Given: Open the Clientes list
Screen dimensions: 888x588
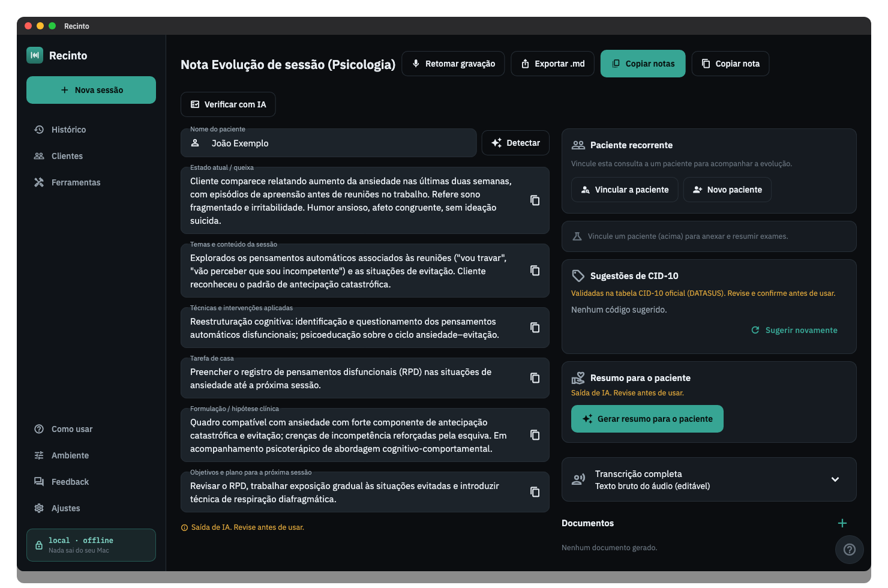Looking at the screenshot, I should coord(91,156).
